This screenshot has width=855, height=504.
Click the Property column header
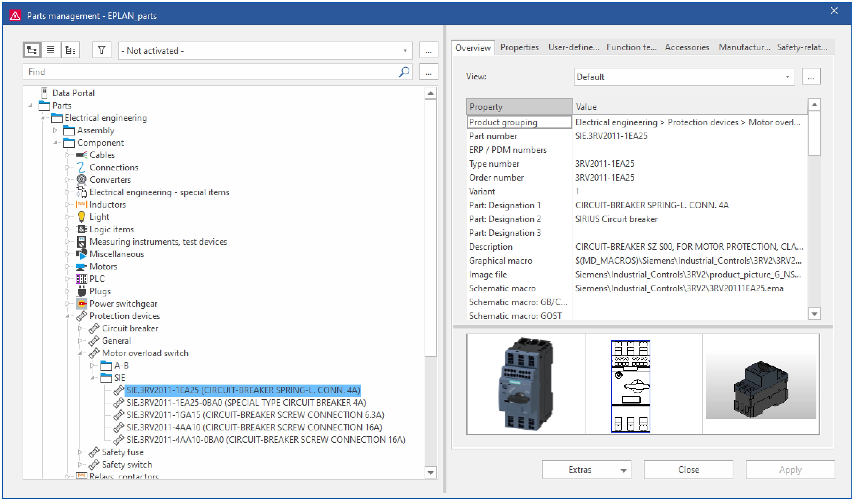click(x=519, y=107)
